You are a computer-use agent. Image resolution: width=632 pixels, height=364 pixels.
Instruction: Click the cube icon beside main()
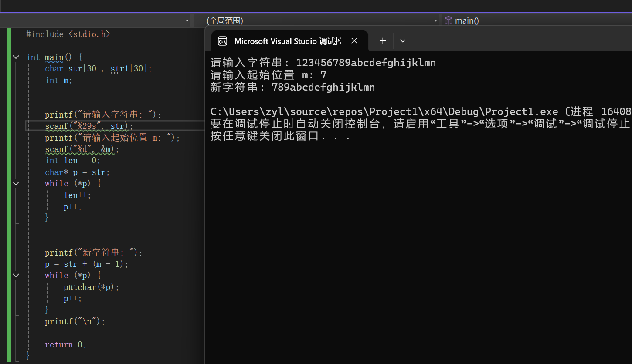[x=448, y=20]
